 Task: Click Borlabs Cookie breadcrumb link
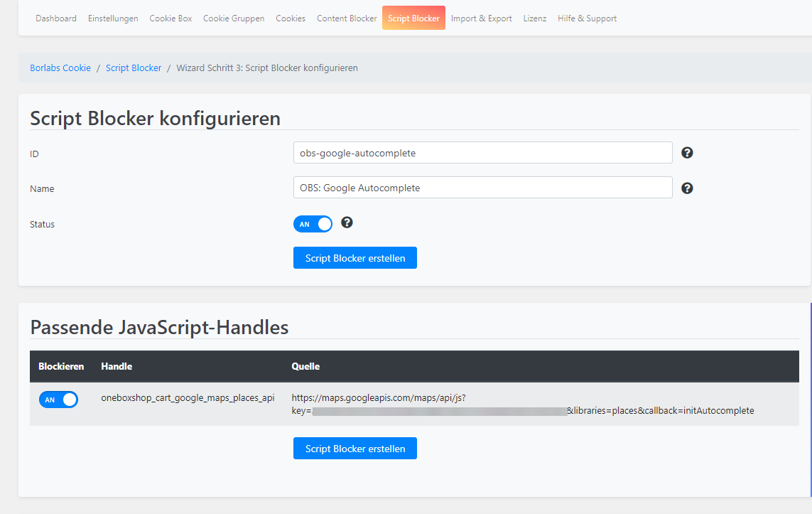point(60,68)
